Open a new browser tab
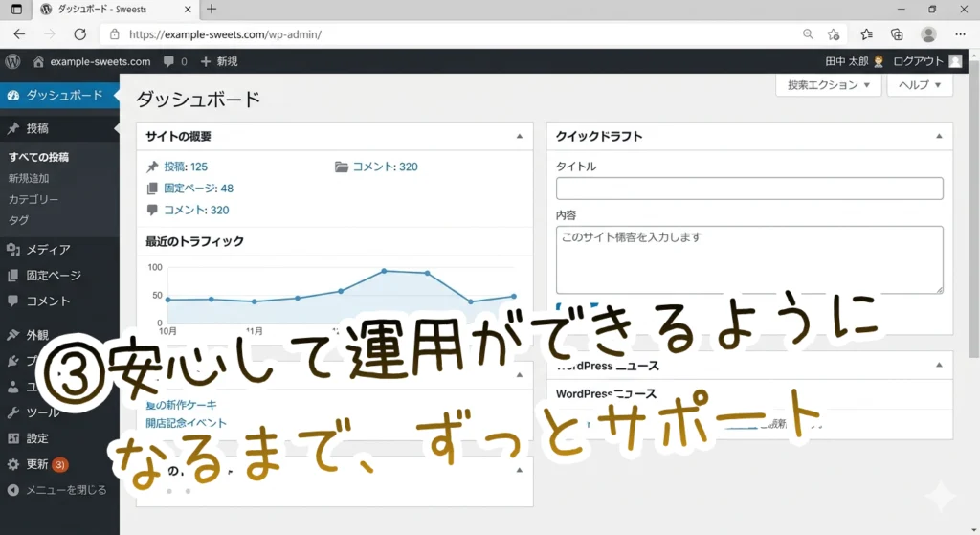The height and width of the screenshot is (535, 980). tap(212, 9)
